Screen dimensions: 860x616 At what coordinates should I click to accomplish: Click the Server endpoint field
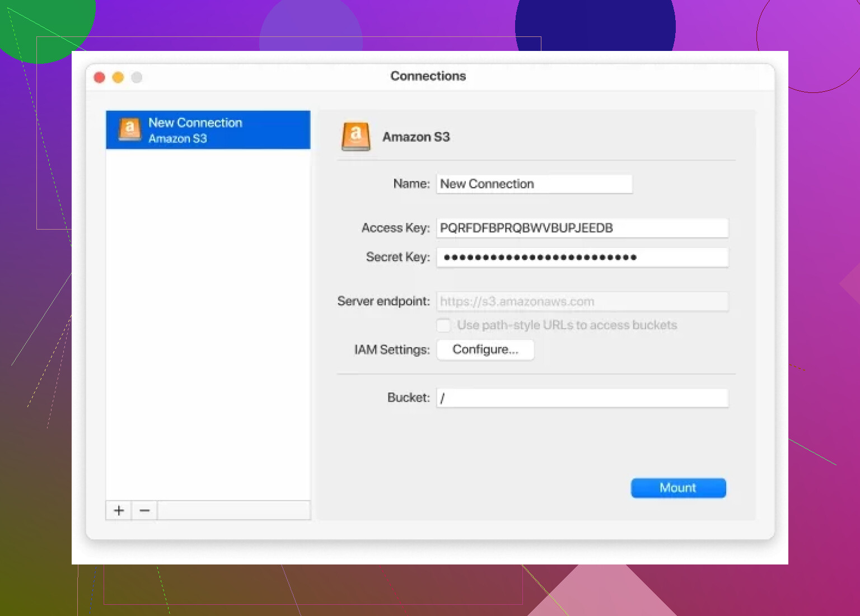582,301
